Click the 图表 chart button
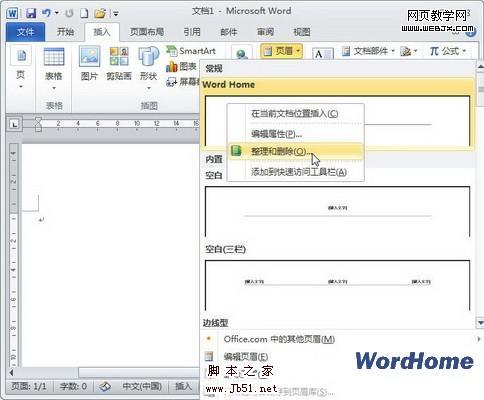Screen dimensions: 484x400 [181, 66]
